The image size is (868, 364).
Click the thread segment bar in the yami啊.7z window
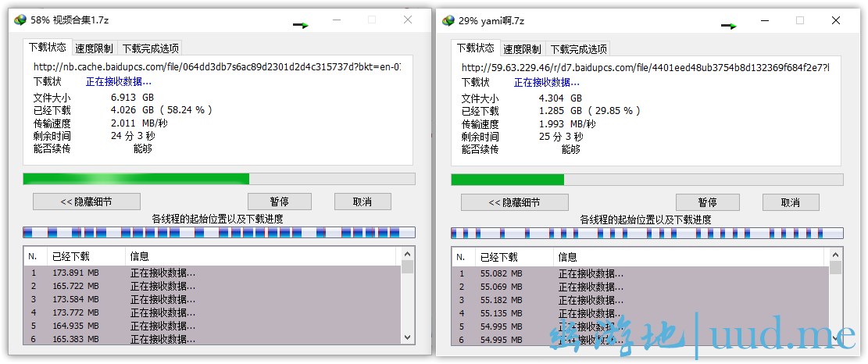tap(647, 233)
